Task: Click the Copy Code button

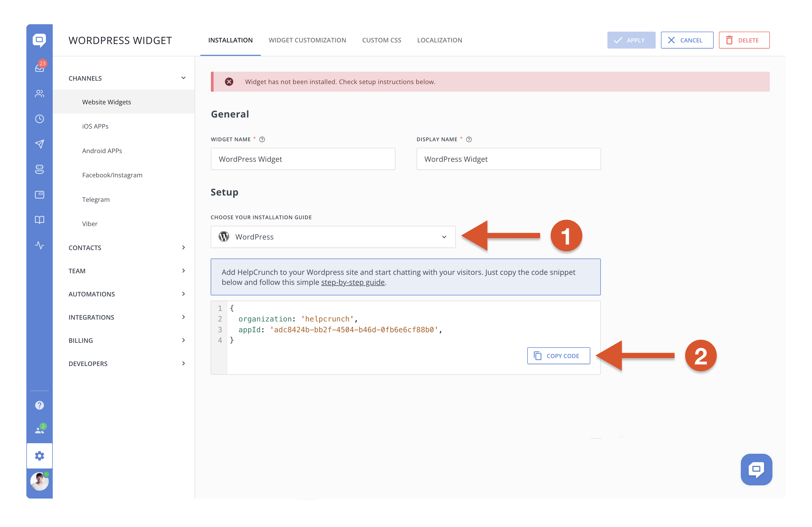Action: (x=558, y=356)
